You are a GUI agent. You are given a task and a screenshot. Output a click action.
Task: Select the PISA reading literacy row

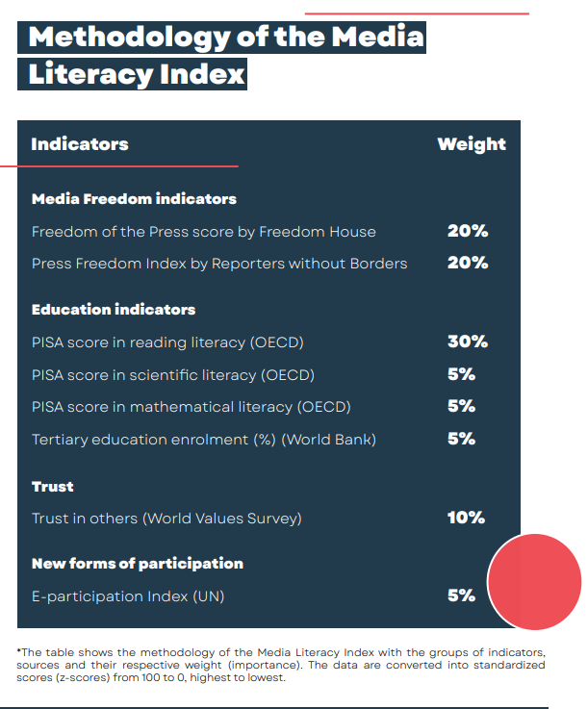[260, 342]
